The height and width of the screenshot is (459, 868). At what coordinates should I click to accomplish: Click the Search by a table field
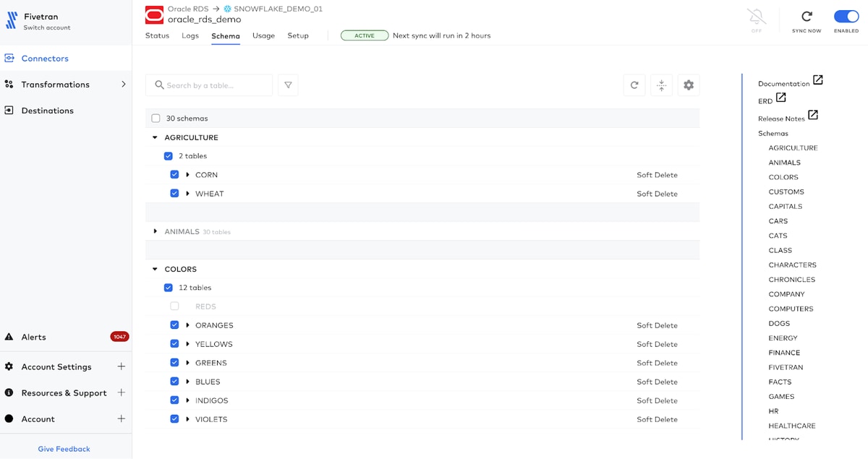tap(209, 85)
